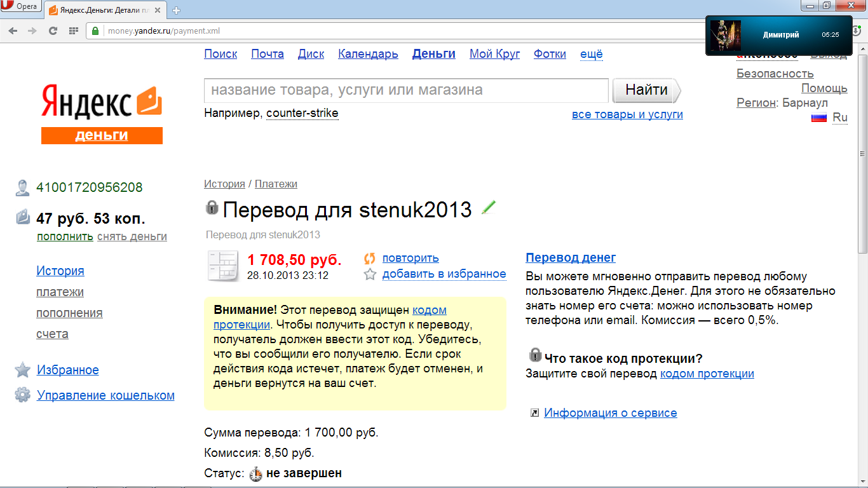The width and height of the screenshot is (868, 488).
Task: Click the Яндекс wallet logo
Action: pos(102,102)
